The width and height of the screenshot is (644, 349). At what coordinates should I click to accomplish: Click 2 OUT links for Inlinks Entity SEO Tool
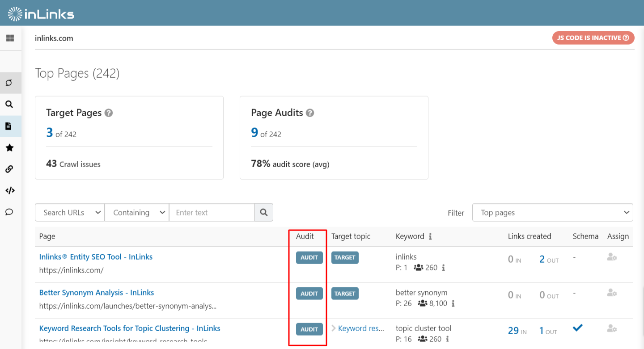549,259
